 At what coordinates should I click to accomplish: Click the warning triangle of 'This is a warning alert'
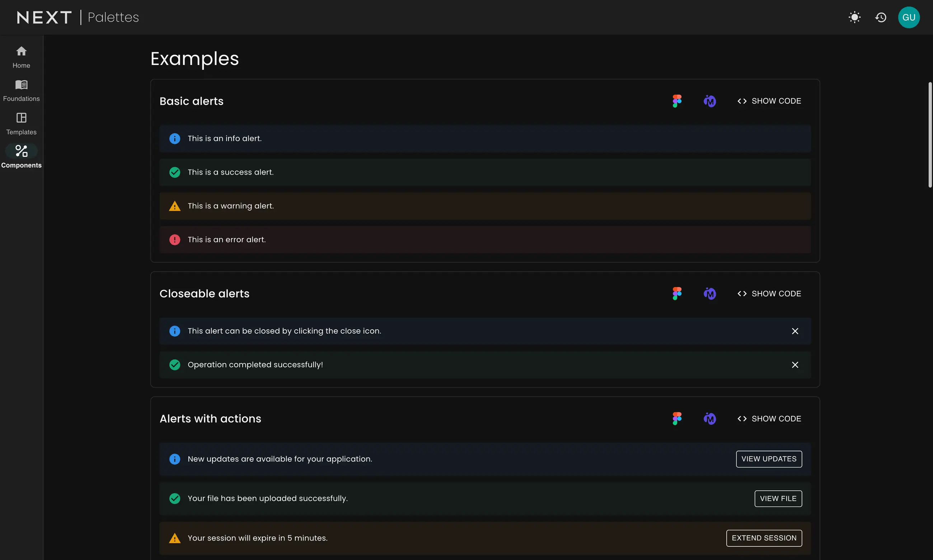tap(175, 206)
